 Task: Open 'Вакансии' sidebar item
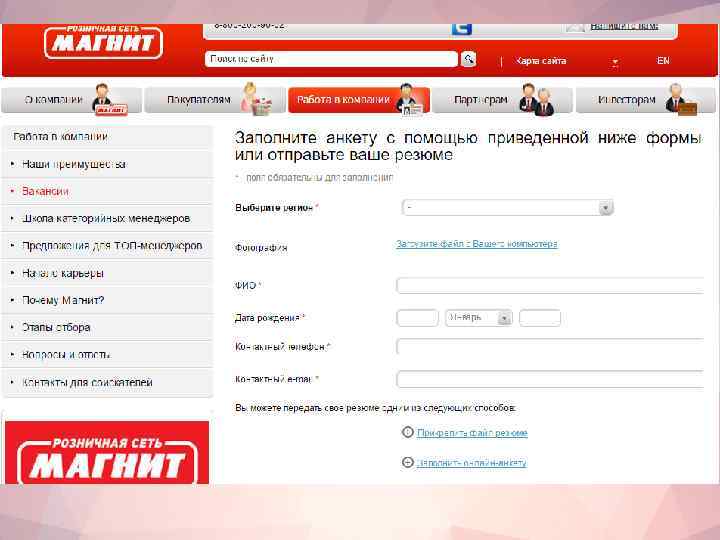[107, 191]
